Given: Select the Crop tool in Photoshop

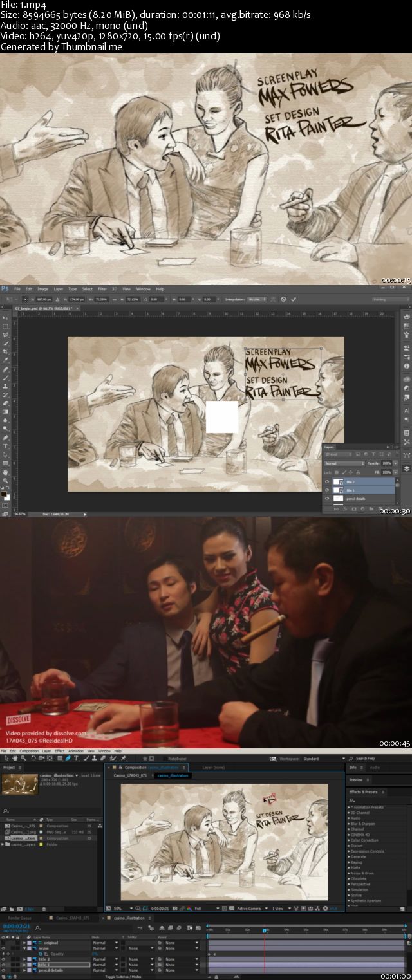Looking at the screenshot, I should tap(5, 351).
